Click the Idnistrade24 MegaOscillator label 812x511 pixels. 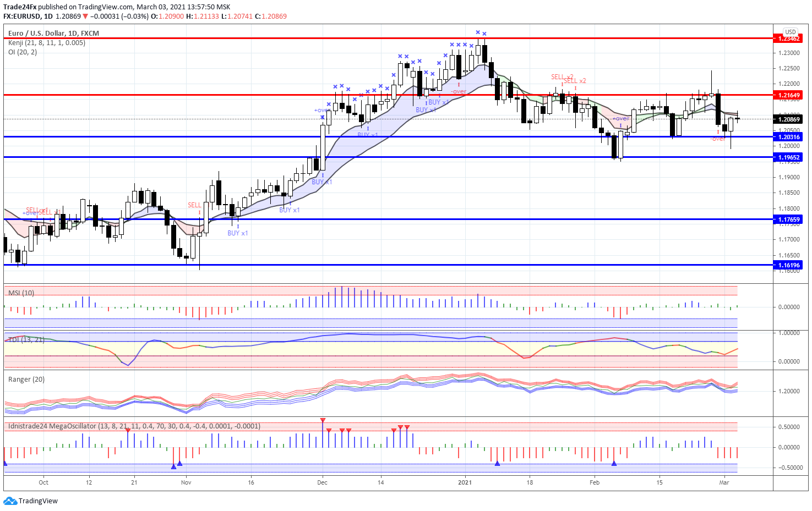tap(134, 426)
